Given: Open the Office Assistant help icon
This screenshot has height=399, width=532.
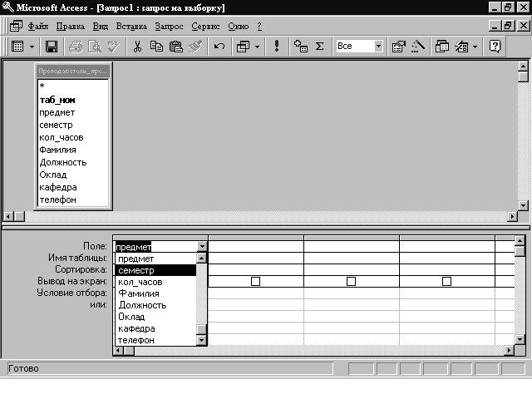Looking at the screenshot, I should pos(495,47).
